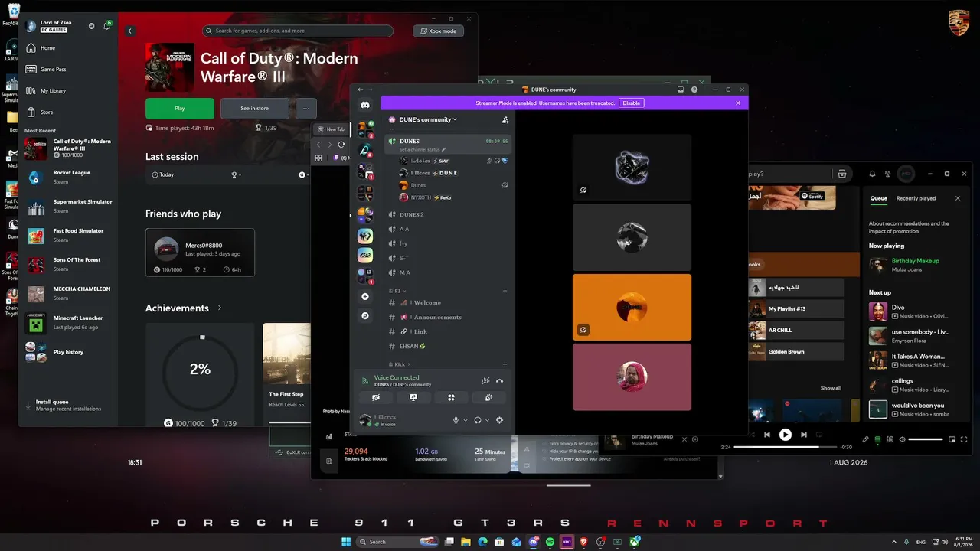Viewport: 980px width, 551px height.
Task: Open Discord Discover servers compass icon
Action: pos(365,315)
